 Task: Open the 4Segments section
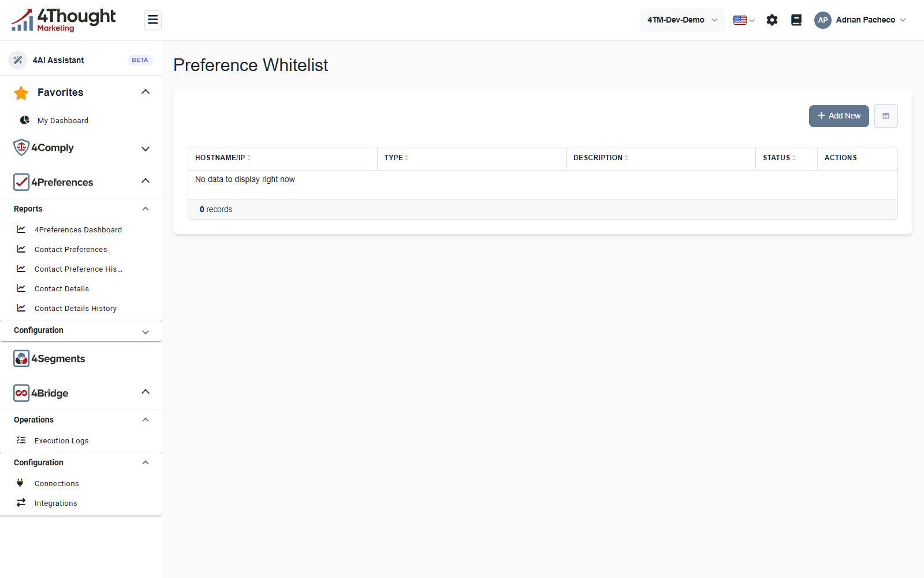58,359
